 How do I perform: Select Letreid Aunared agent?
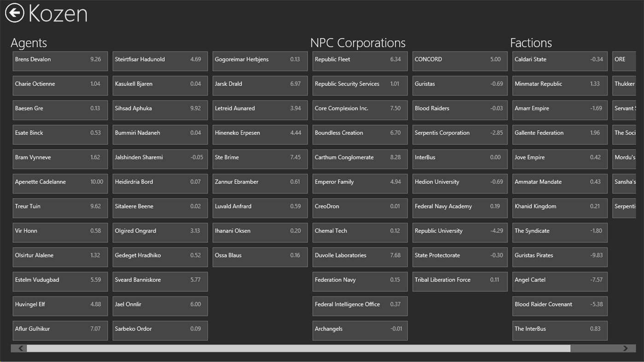260,110
